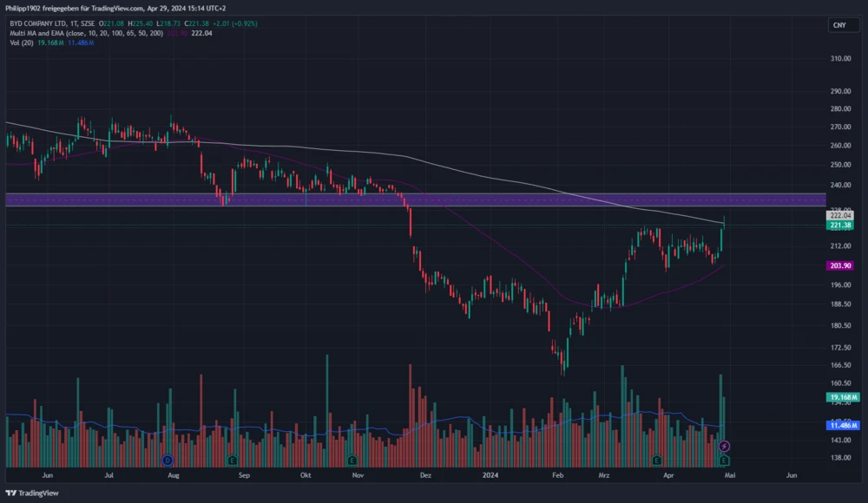Click the latest earnings 'E' marker before Mai
Image resolution: width=868 pixels, height=503 pixels.
(724, 459)
